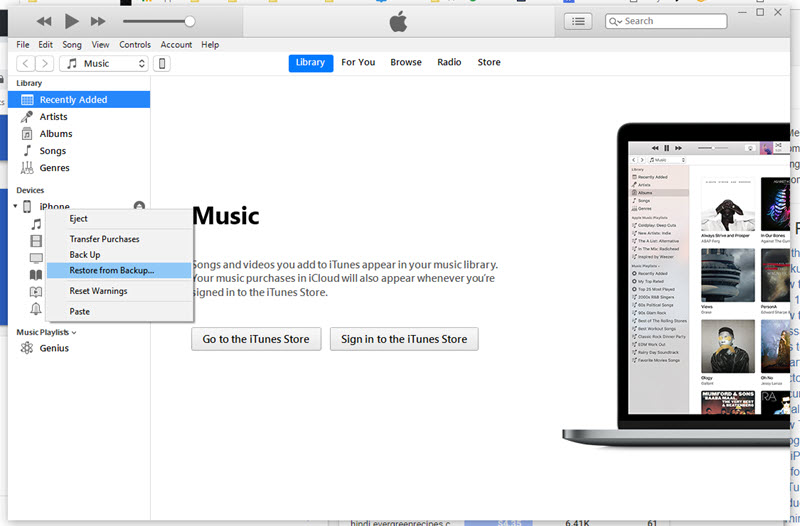Switch to the Library tab
The image size is (800, 526).
pyautogui.click(x=311, y=63)
